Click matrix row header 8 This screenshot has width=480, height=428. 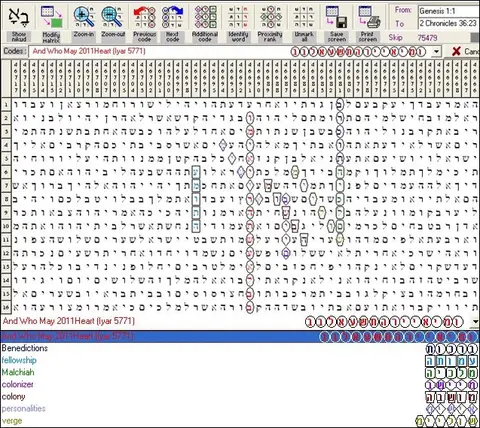tap(6, 199)
